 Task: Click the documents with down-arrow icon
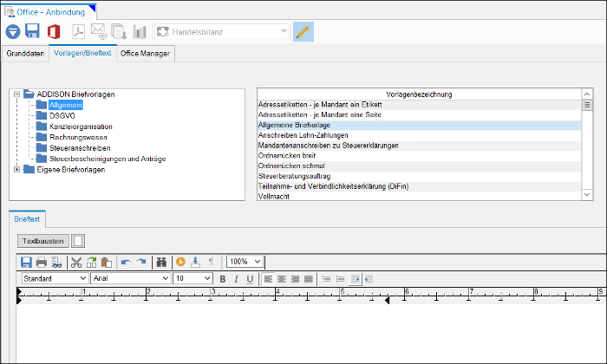(x=119, y=32)
